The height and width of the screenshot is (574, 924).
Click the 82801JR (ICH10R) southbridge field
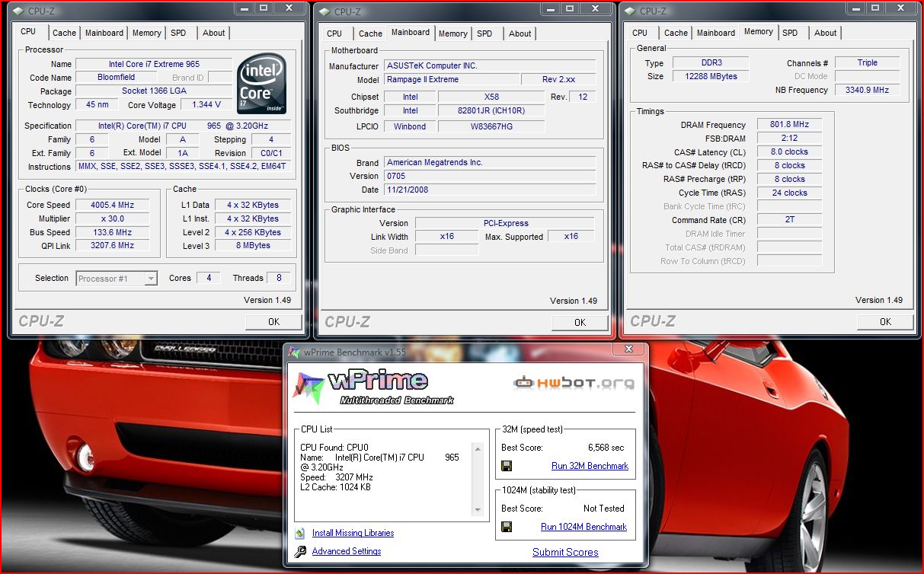tap(491, 110)
